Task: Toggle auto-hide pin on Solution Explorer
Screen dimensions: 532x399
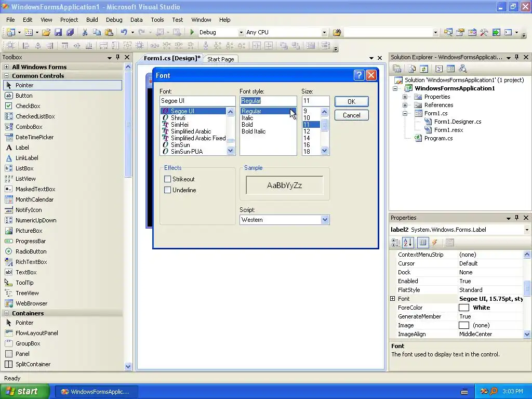Action: [x=517, y=57]
